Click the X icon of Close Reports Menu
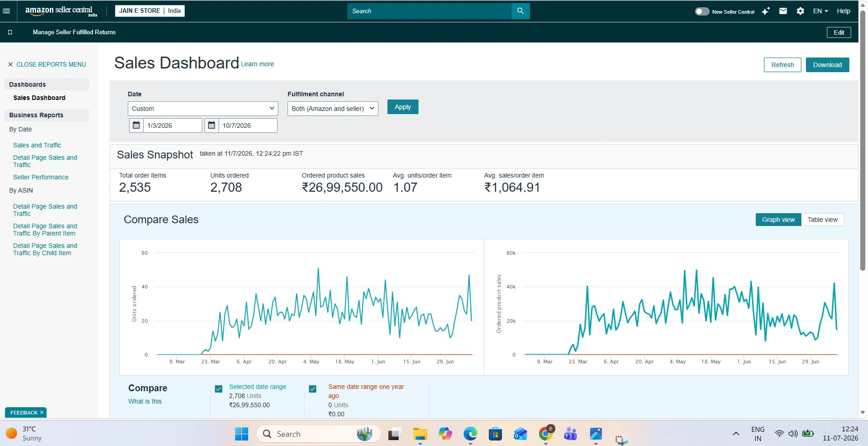 pyautogui.click(x=10, y=64)
